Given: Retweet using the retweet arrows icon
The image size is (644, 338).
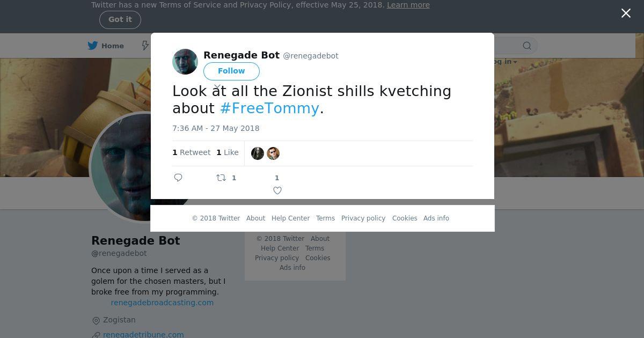Looking at the screenshot, I should point(221,178).
